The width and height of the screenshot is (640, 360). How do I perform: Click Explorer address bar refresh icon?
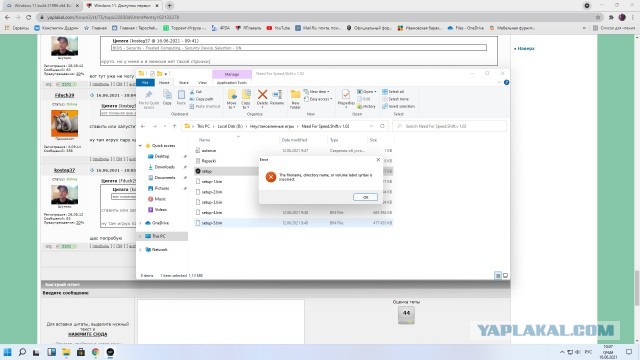[382, 127]
